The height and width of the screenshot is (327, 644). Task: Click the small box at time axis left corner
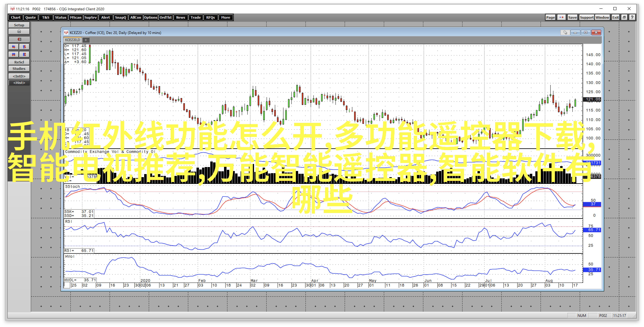67,285
